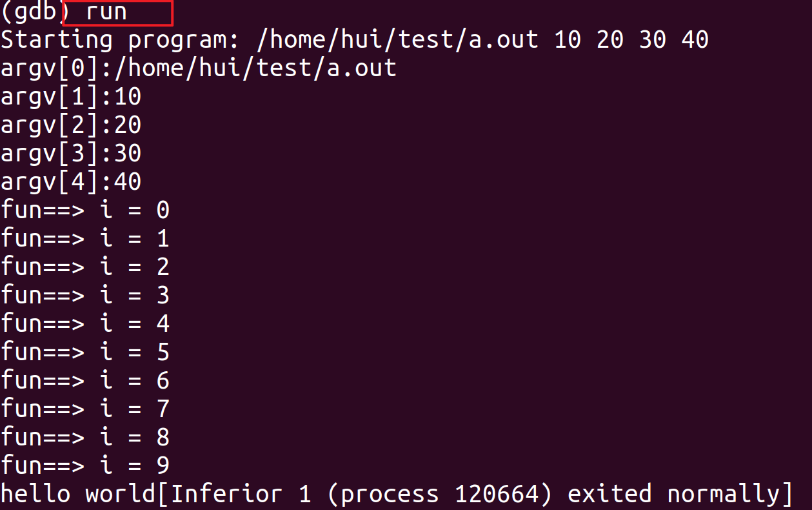812x510 pixels.
Task: Click the fun==> i = 7 line
Action: (x=85, y=409)
